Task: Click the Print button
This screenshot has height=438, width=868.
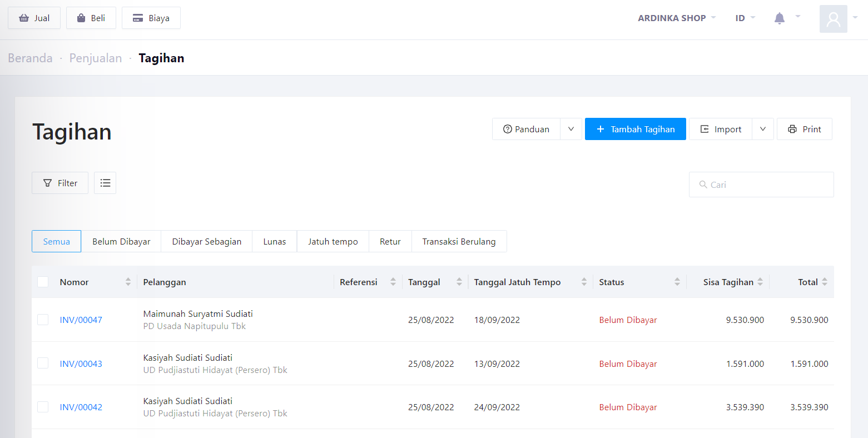Action: coord(805,129)
